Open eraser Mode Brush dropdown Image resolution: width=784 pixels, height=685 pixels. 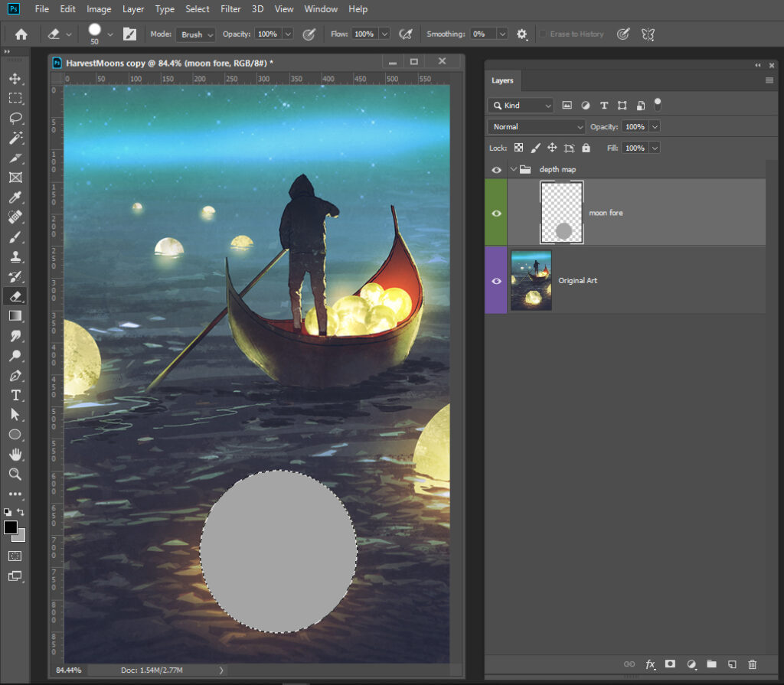coord(195,34)
